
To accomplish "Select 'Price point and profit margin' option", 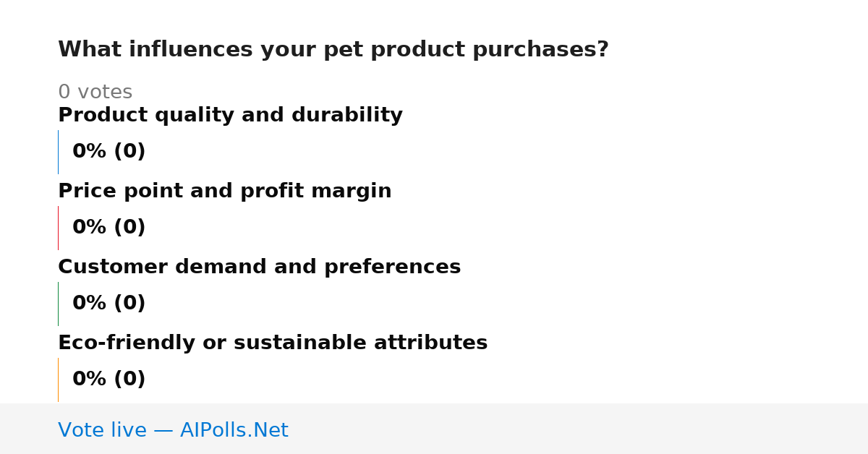I will (x=225, y=192).
